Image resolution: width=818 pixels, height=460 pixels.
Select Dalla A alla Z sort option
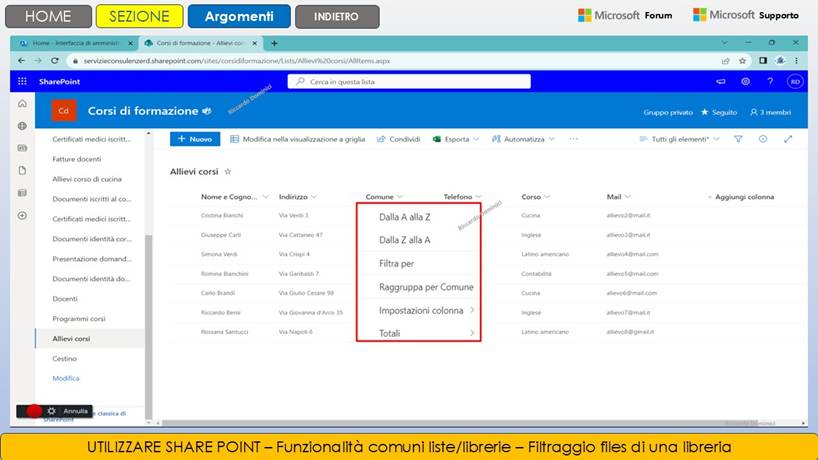tap(405, 217)
